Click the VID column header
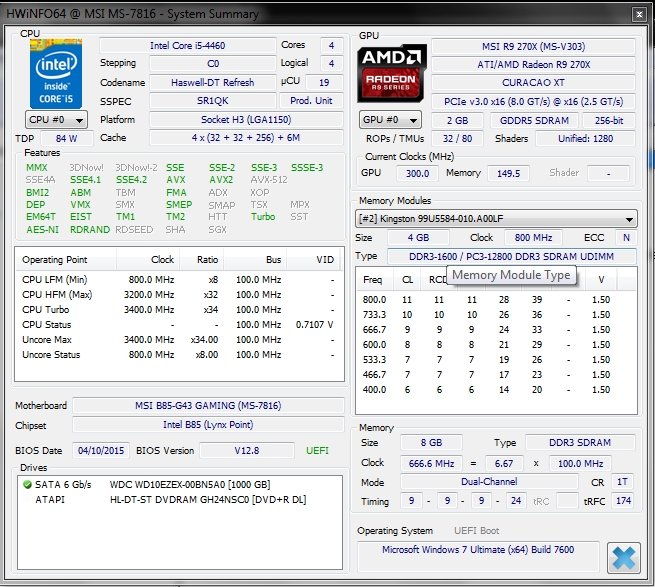655x587 pixels. pyautogui.click(x=315, y=259)
